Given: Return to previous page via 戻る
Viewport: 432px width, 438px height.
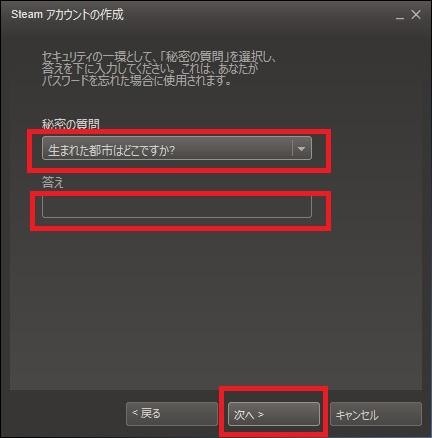Looking at the screenshot, I should (x=172, y=414).
